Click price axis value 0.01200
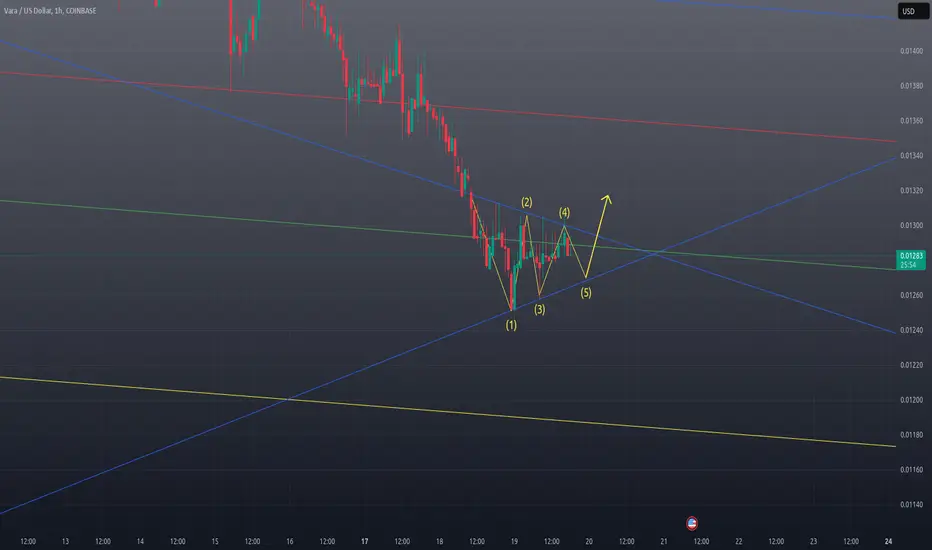Viewport: 932px width, 550px height. pyautogui.click(x=911, y=400)
